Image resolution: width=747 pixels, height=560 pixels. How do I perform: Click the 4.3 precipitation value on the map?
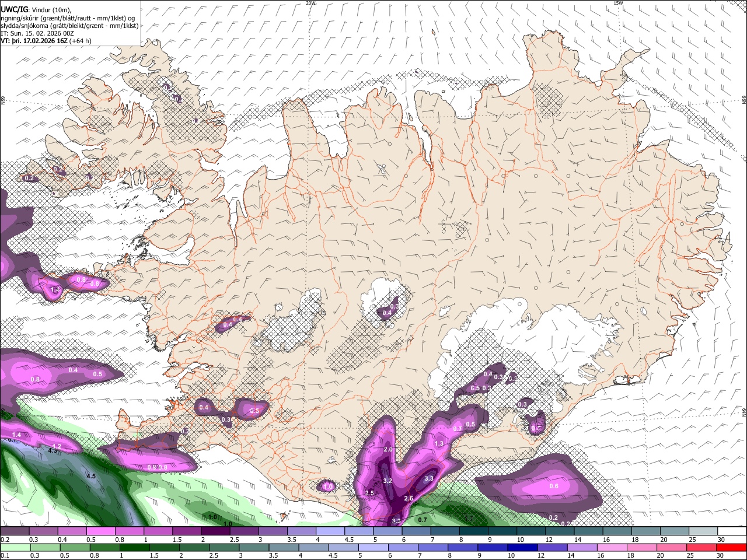[x=53, y=450]
